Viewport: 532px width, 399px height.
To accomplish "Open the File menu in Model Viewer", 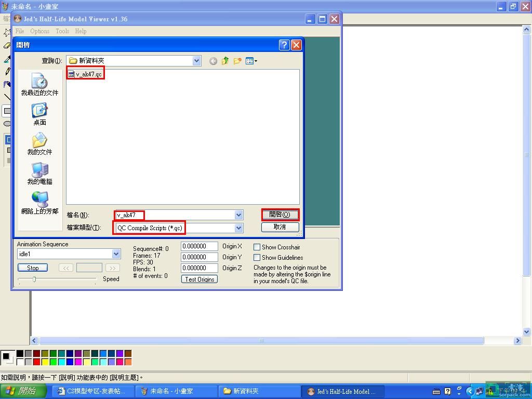I will coord(20,31).
